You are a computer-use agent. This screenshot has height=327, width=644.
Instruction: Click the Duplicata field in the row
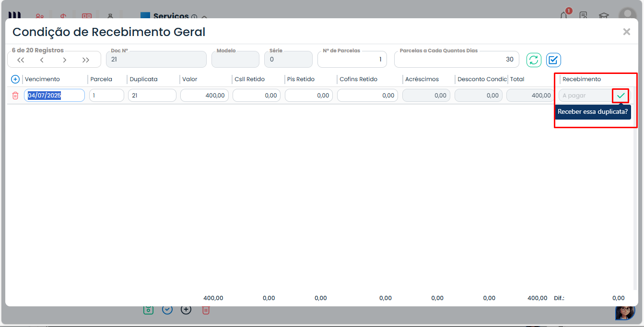(x=152, y=96)
